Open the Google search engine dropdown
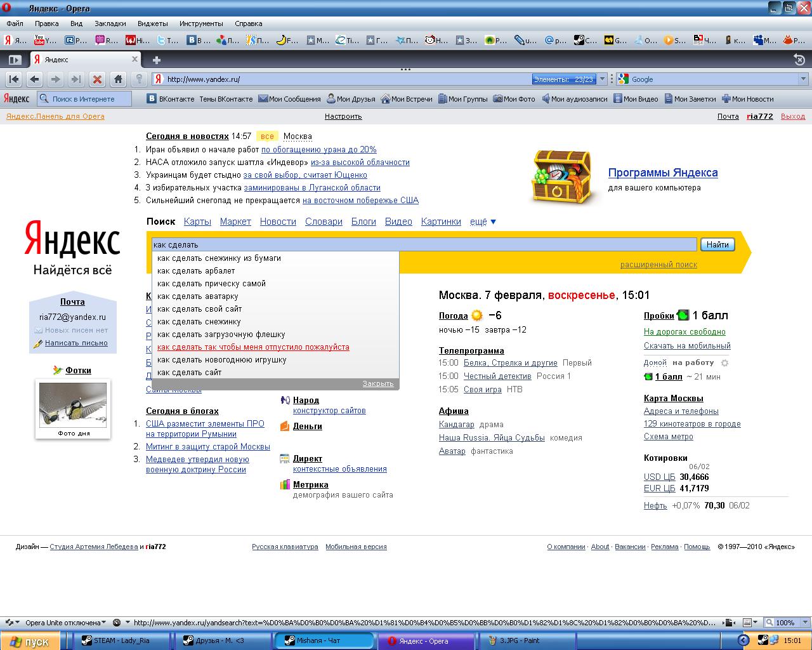 (803, 79)
